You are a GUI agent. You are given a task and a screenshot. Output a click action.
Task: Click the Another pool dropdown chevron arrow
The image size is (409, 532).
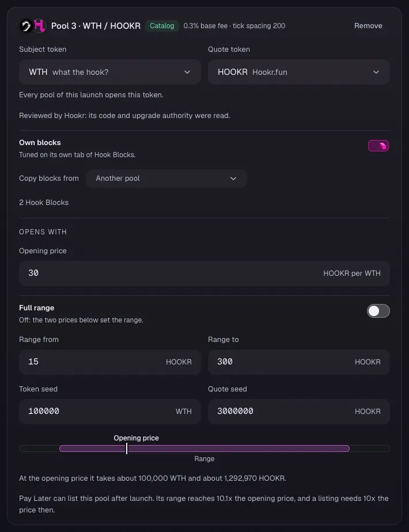coord(233,178)
